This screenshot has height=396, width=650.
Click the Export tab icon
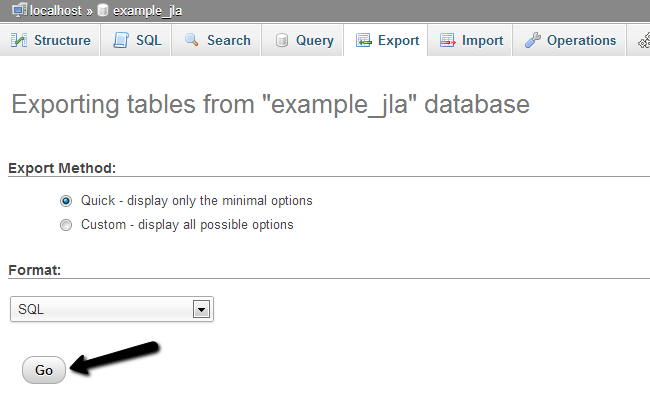pos(363,40)
